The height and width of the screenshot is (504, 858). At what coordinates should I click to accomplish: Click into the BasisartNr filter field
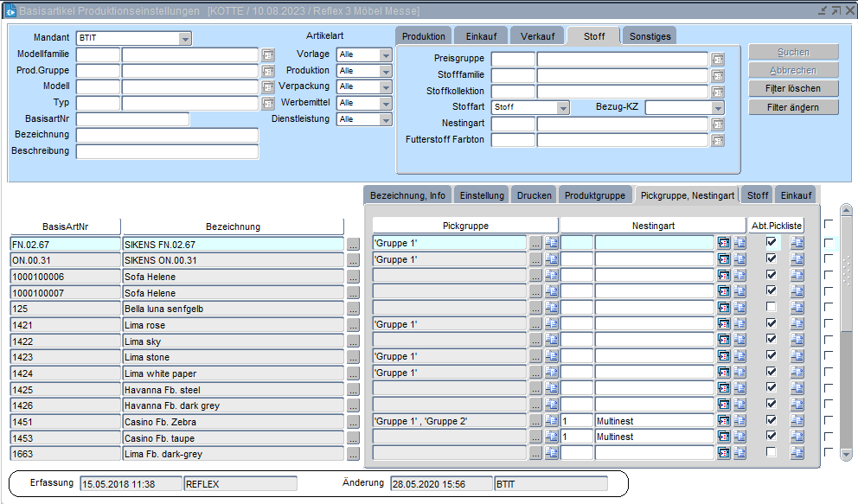click(132, 119)
